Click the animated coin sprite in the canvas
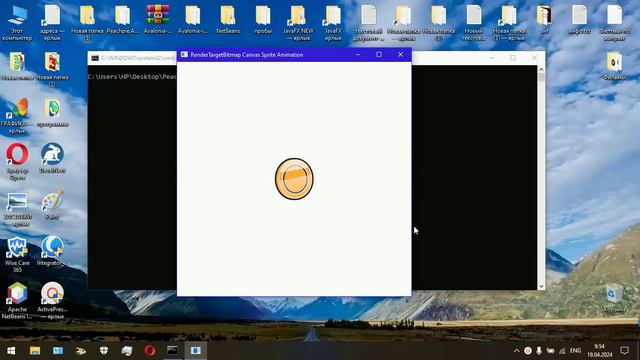 pyautogui.click(x=294, y=179)
